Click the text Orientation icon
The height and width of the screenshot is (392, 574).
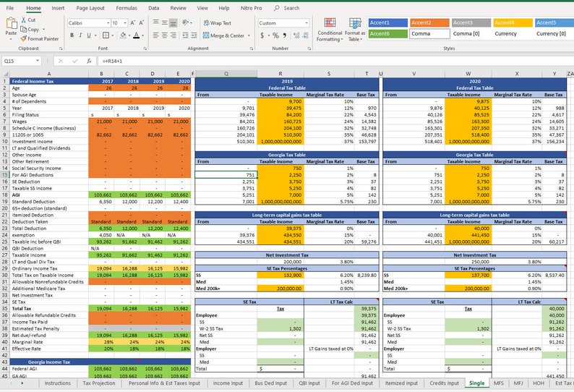click(186, 22)
